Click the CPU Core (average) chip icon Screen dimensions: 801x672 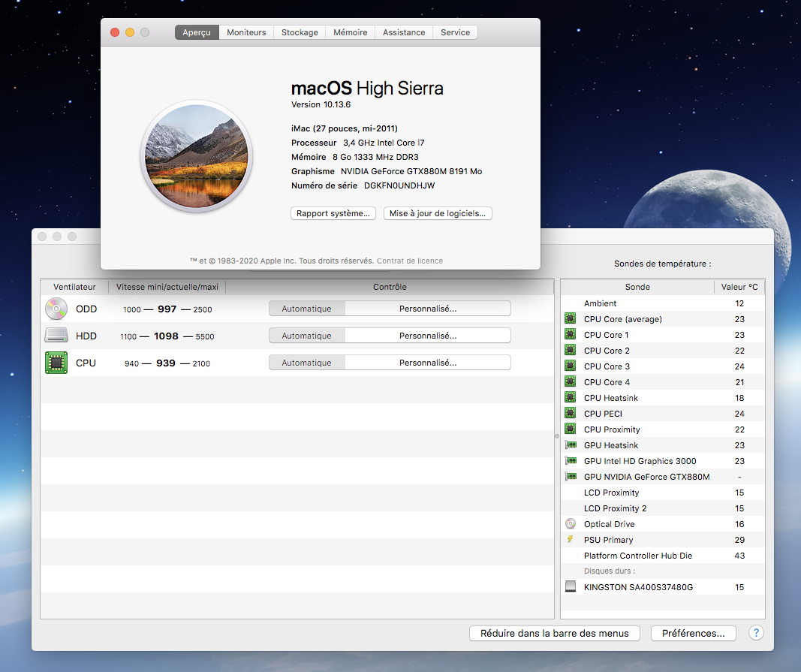coord(570,319)
